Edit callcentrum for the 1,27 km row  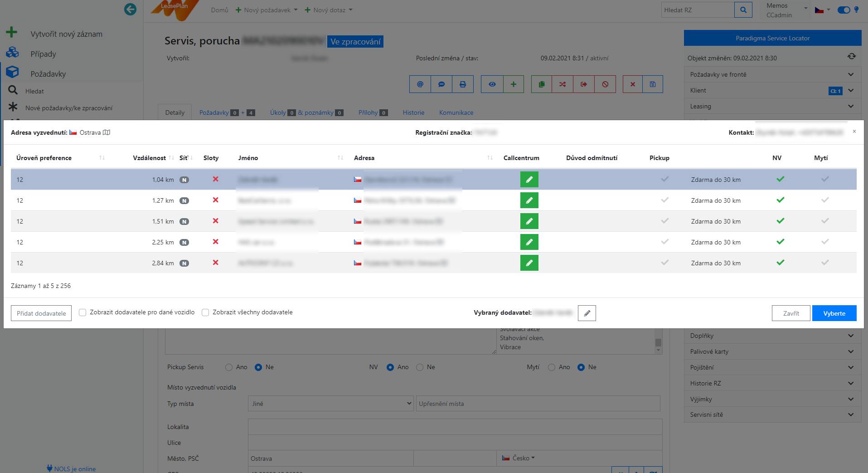(529, 200)
